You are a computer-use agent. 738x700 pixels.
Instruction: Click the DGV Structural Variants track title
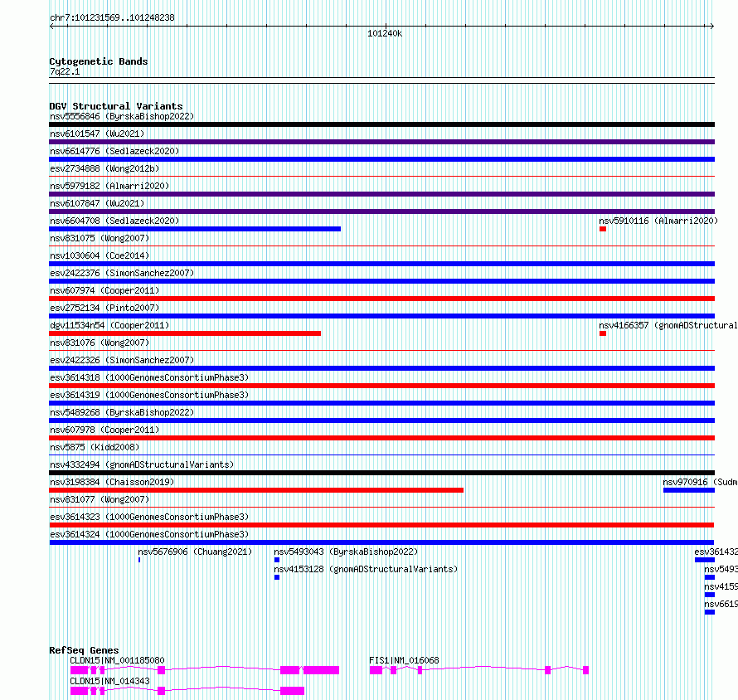pyautogui.click(x=116, y=106)
